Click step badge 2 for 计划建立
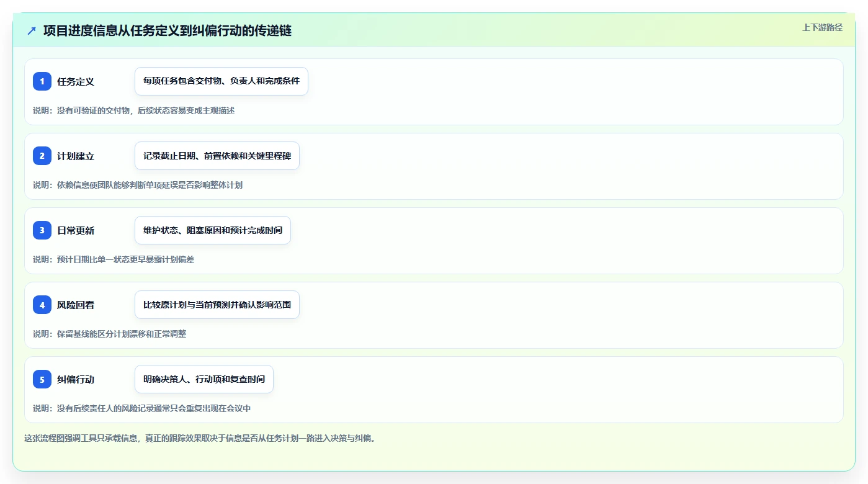868x484 pixels. pos(42,156)
